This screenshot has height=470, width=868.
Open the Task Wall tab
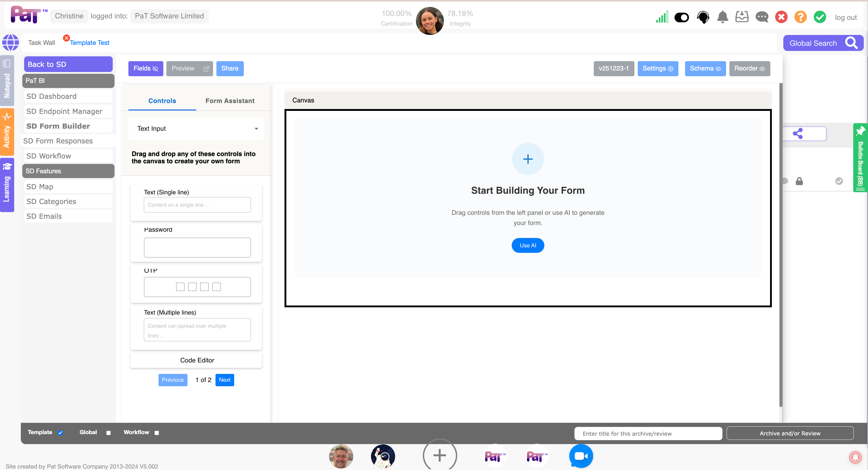(42, 43)
